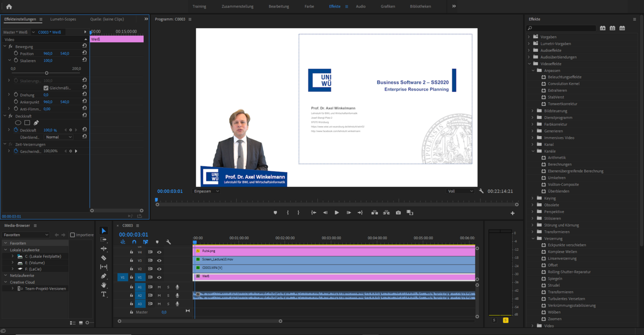The width and height of the screenshot is (644, 335).
Task: Expand the Keying effects folder
Action: tap(533, 198)
